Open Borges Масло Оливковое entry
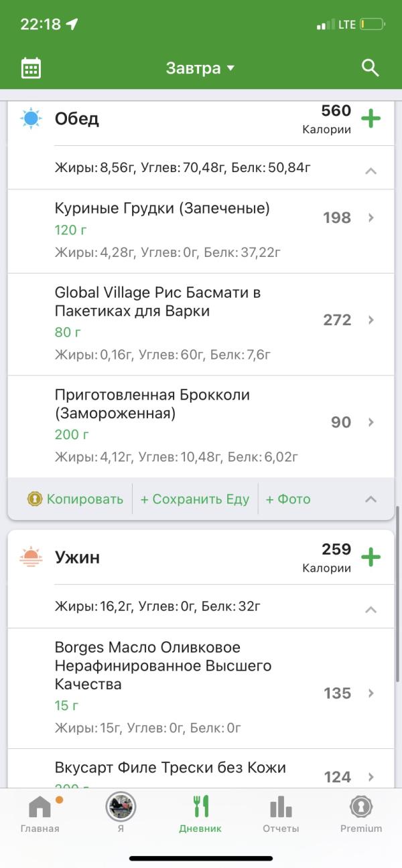Viewport: 402px width, 868px height. point(201,687)
